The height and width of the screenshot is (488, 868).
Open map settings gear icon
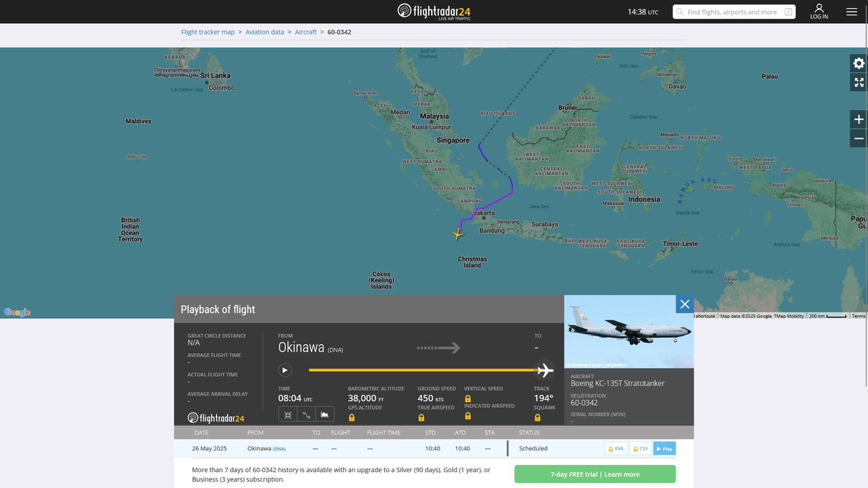(x=859, y=63)
